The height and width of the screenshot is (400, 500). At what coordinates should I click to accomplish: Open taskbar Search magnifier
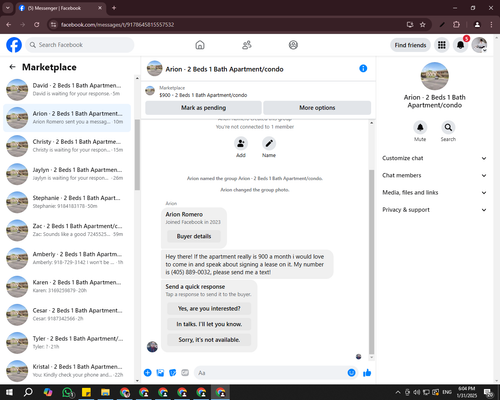click(x=28, y=392)
